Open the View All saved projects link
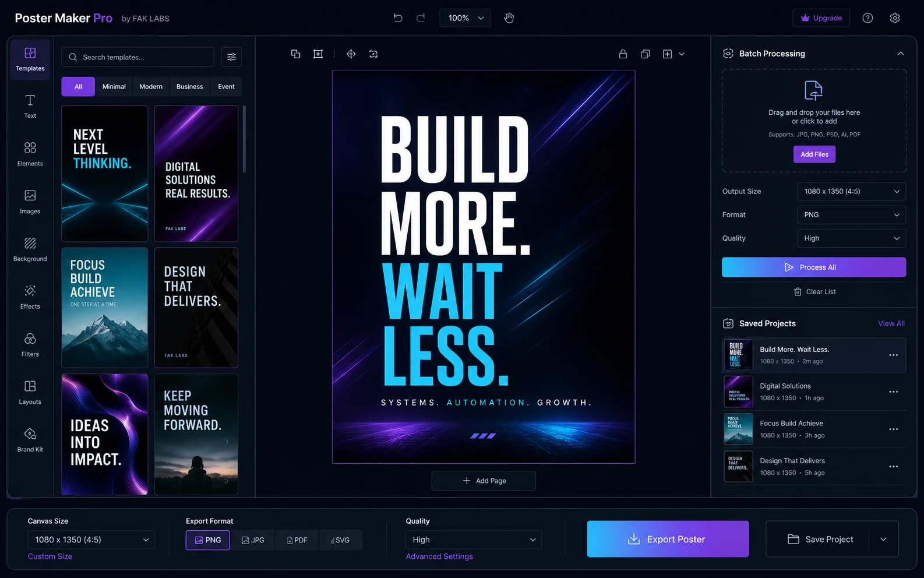 [x=891, y=323]
